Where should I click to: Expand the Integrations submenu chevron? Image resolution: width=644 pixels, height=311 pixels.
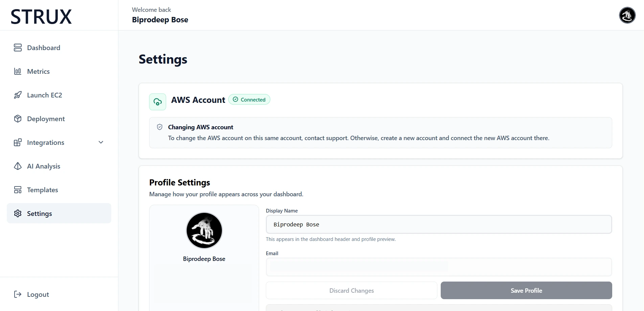point(101,142)
